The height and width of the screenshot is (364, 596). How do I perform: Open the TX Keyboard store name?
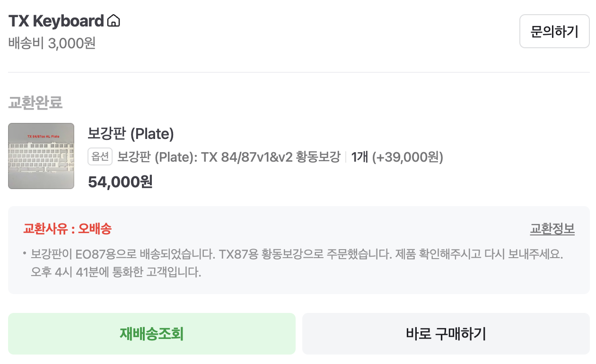coord(56,21)
